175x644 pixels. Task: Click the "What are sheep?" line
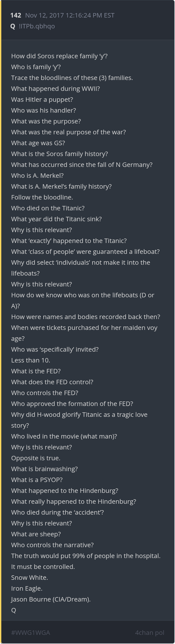tap(36, 534)
